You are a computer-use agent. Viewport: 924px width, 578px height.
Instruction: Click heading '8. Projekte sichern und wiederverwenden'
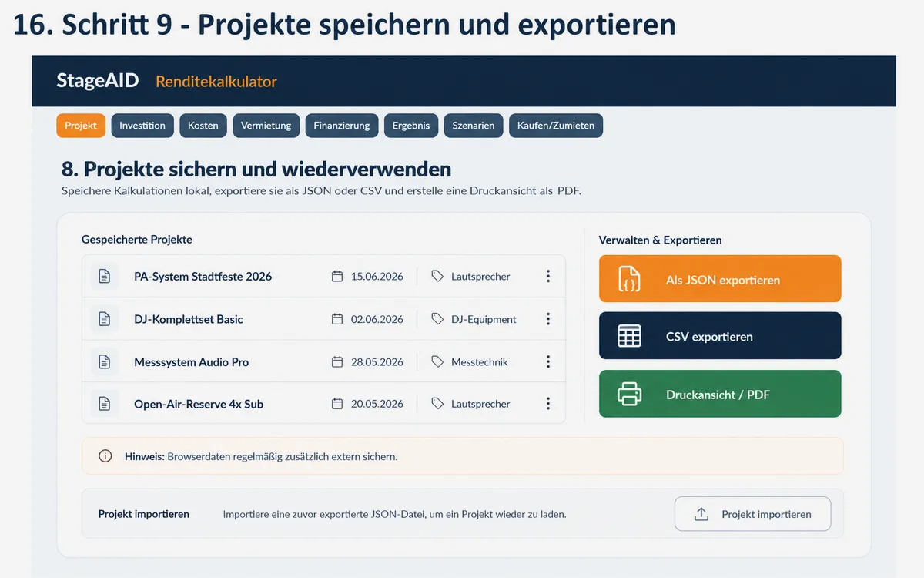pos(256,169)
